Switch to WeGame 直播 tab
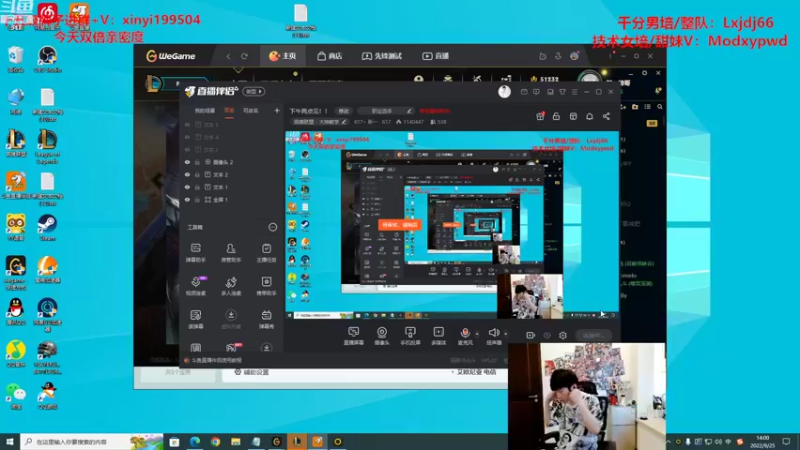Screen dimensions: 800x450 tap(435, 56)
